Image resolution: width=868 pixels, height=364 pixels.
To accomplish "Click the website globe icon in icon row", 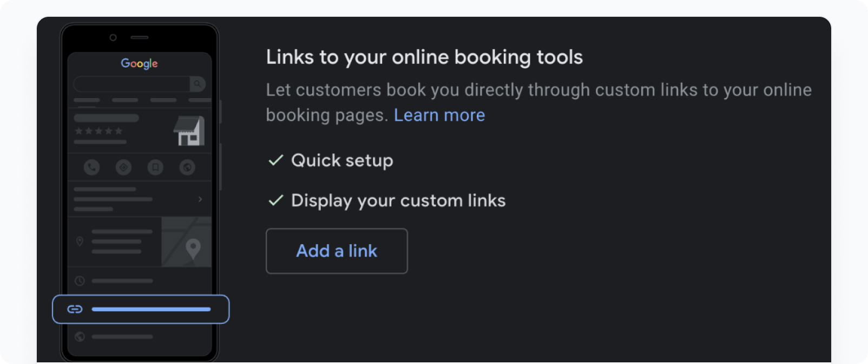I will 187,167.
